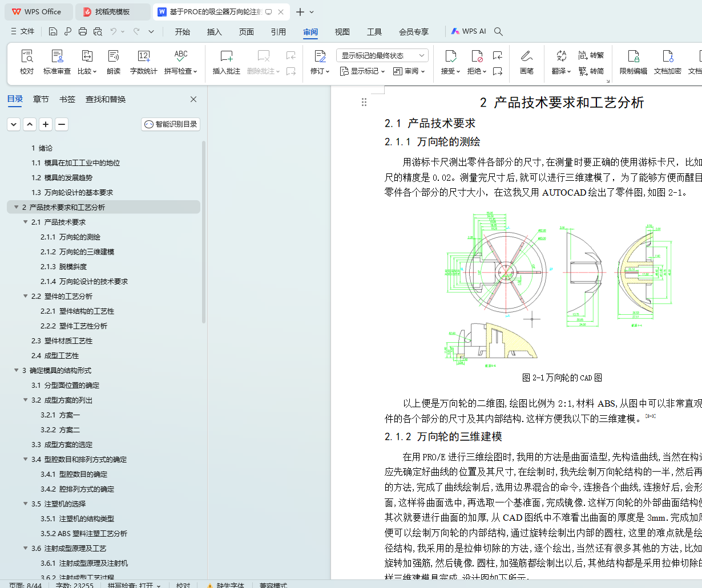Switch navigation pane to 书签
The width and height of the screenshot is (702, 588).
67,99
